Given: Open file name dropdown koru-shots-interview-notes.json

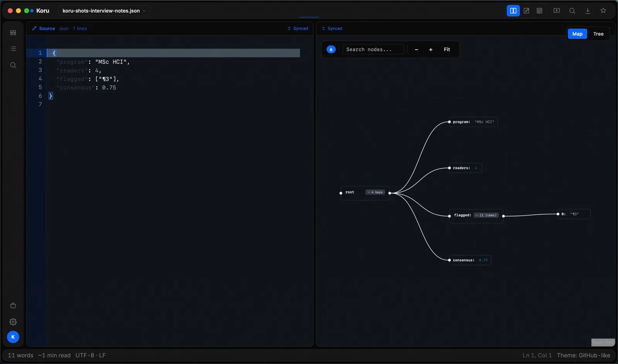Looking at the screenshot, I should click(104, 11).
